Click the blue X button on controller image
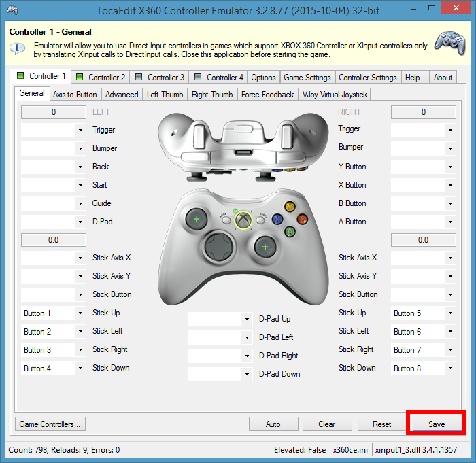 pyautogui.click(x=277, y=219)
